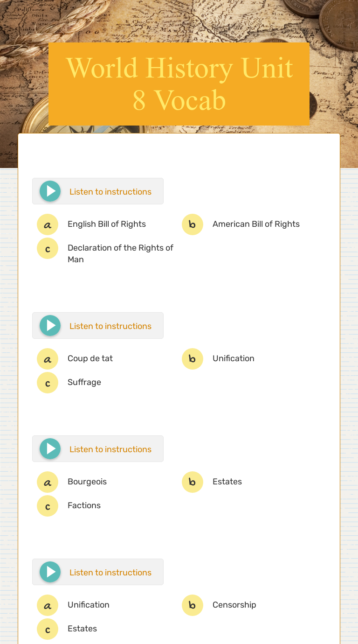Open 'Listen to instructions' link for the first question
This screenshot has width=358, height=644.
[110, 191]
